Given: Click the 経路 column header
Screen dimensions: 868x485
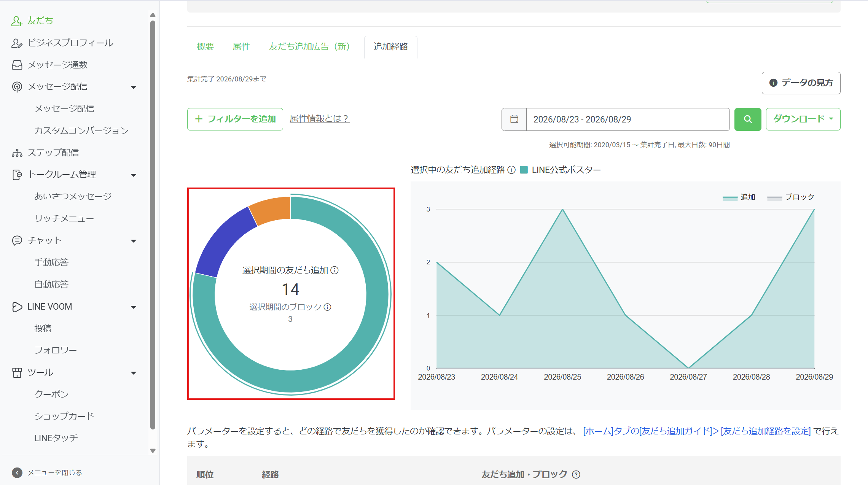Looking at the screenshot, I should (270, 475).
